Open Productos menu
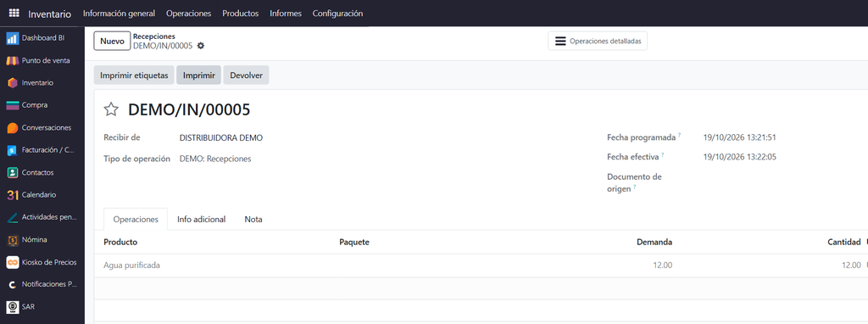 pos(240,14)
